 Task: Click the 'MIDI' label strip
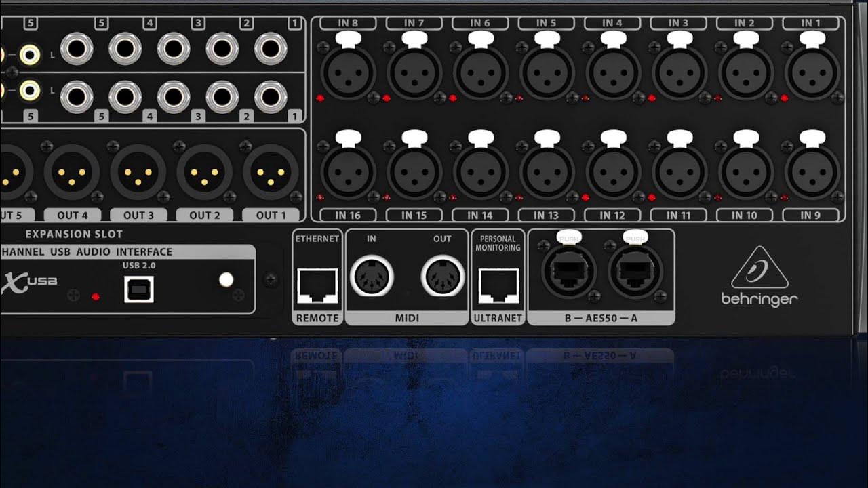coord(407,318)
